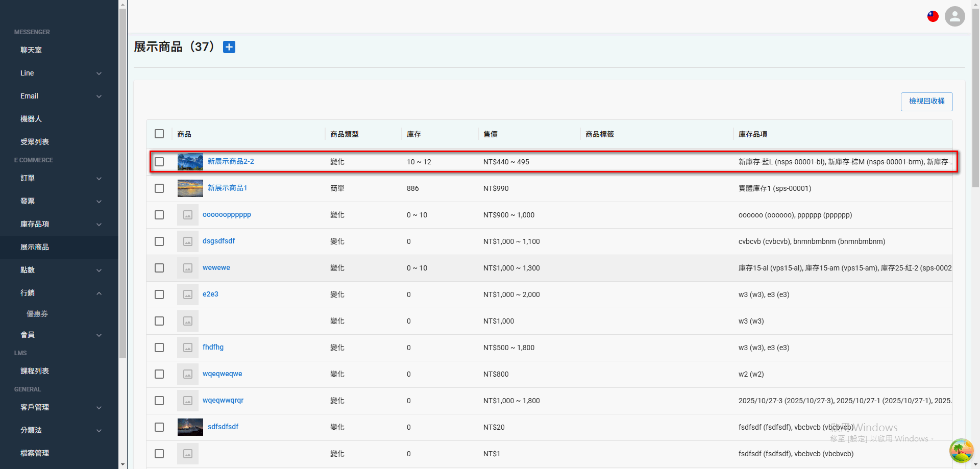
Task: Expand the Line submenu chevron
Action: (99, 73)
